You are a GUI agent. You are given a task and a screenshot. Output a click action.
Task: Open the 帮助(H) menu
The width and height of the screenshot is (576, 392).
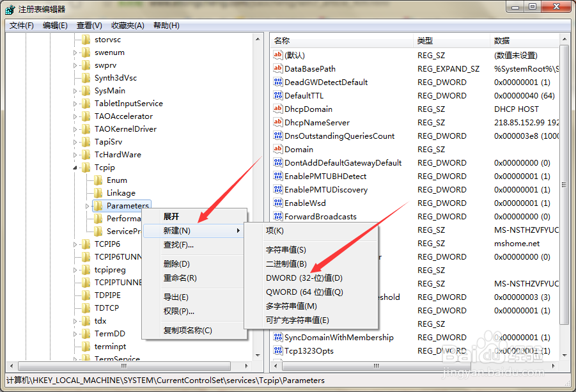tap(166, 26)
